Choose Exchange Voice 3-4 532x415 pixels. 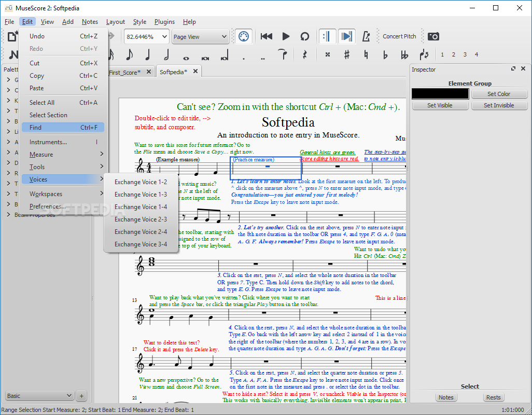[141, 244]
